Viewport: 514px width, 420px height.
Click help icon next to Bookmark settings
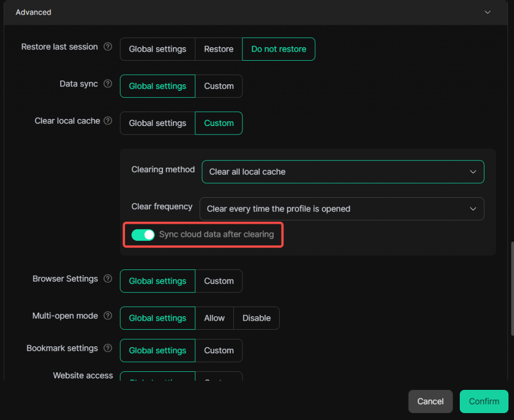(107, 348)
